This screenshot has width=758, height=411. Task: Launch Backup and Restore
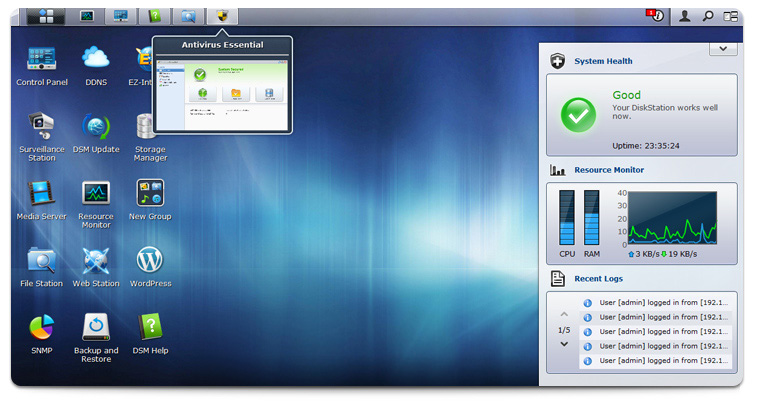point(96,328)
